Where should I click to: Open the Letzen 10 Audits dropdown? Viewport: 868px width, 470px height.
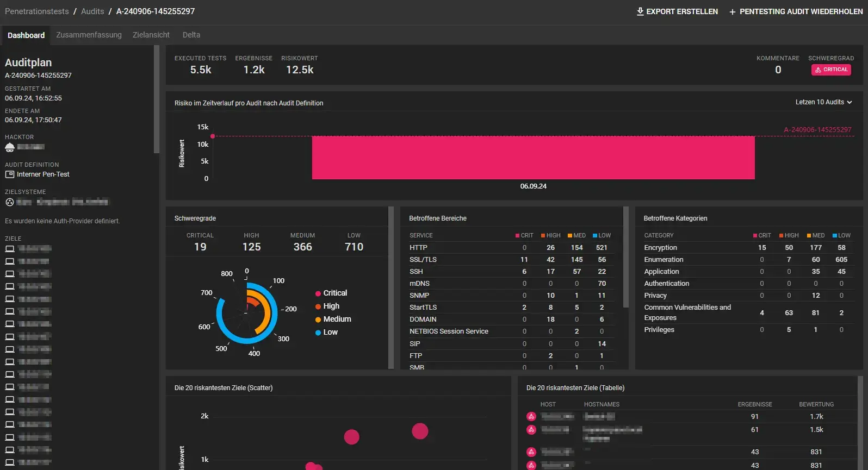pyautogui.click(x=823, y=102)
